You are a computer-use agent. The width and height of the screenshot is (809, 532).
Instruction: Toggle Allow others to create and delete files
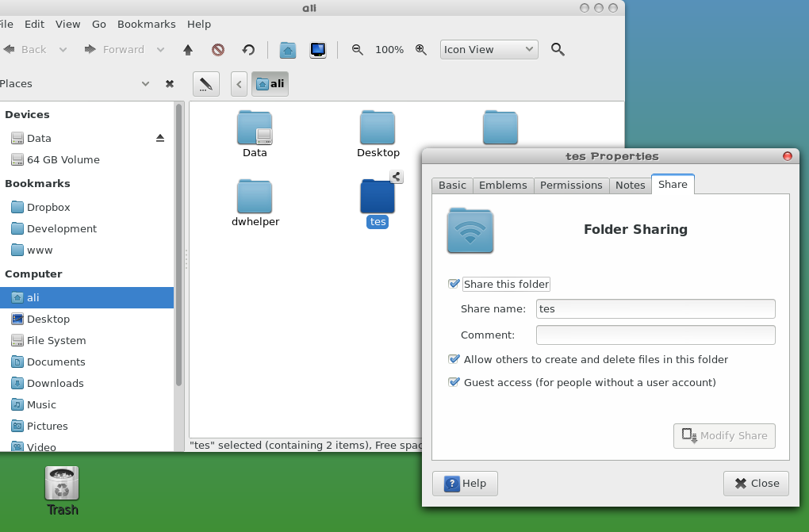[x=454, y=359]
